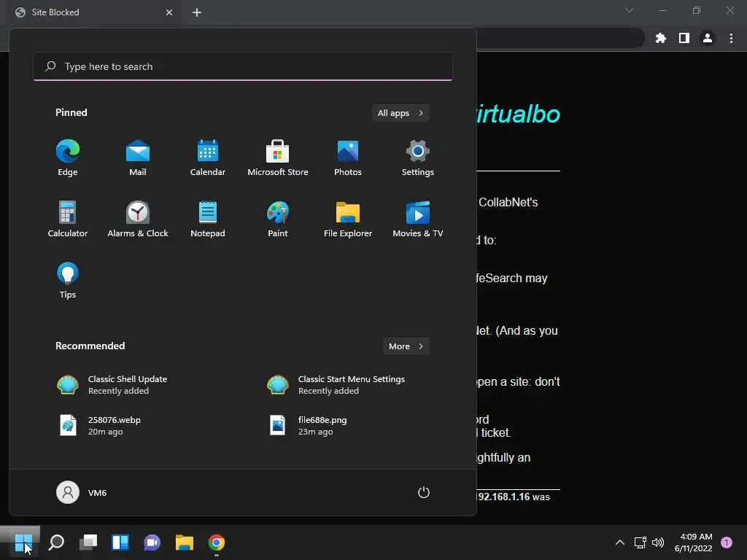
Task: Open File Explorer on the taskbar
Action: [185, 542]
